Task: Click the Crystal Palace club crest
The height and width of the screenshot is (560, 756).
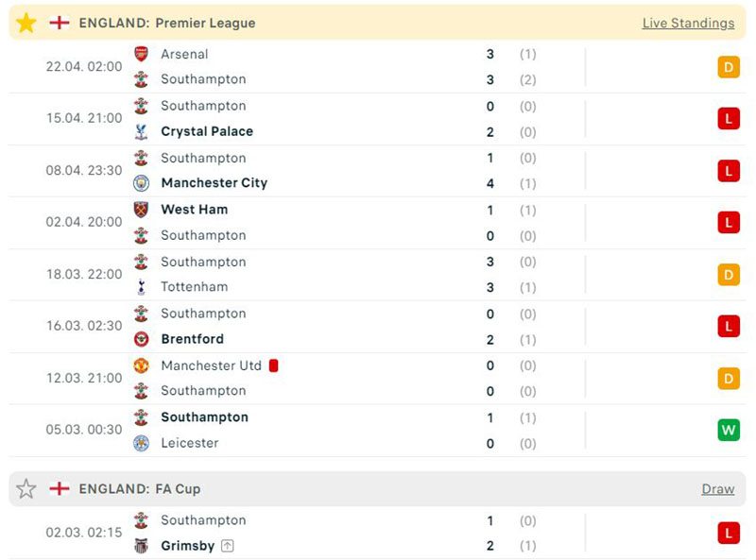Action: [x=141, y=131]
